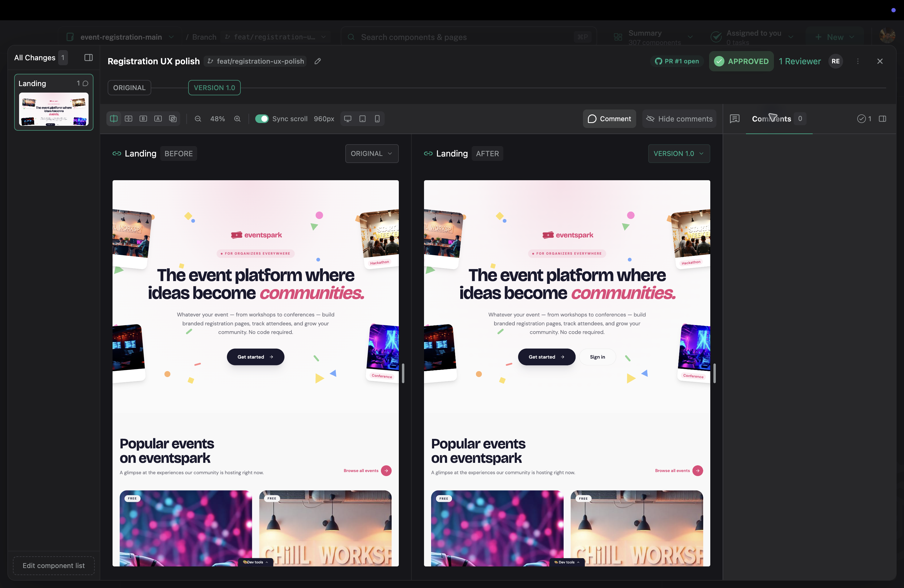Viewport: 904px width, 588px height.
Task: Click eventspark logo in Before preview
Action: tap(256, 235)
